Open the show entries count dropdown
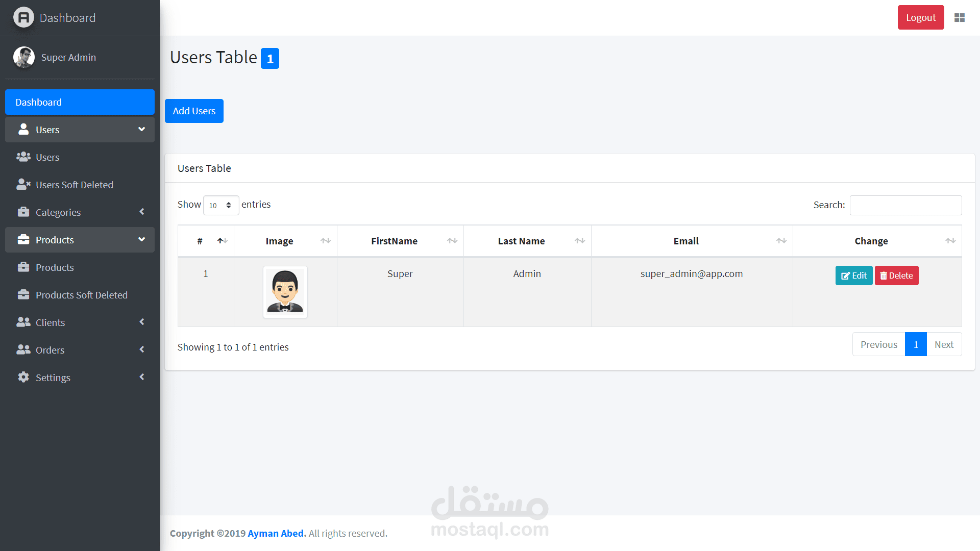This screenshot has width=980, height=551. click(220, 205)
